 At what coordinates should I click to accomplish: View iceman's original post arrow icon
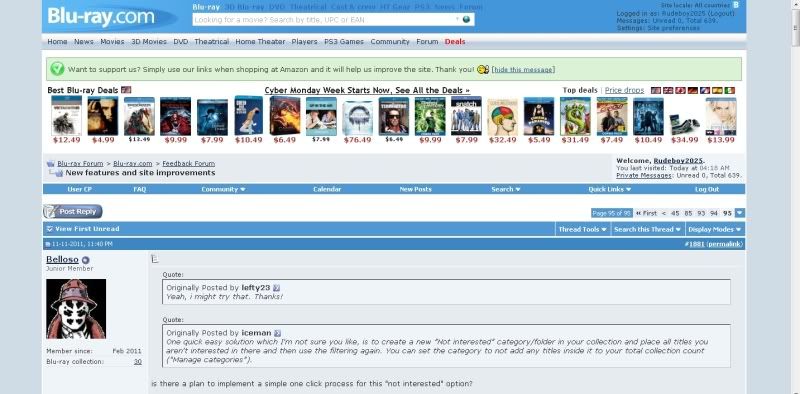[277, 333]
